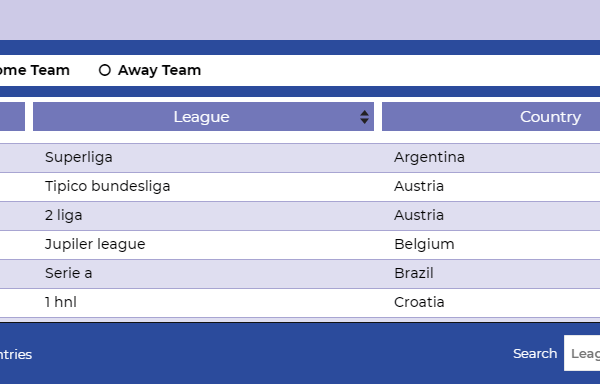Focus the League search input field

pos(582,353)
